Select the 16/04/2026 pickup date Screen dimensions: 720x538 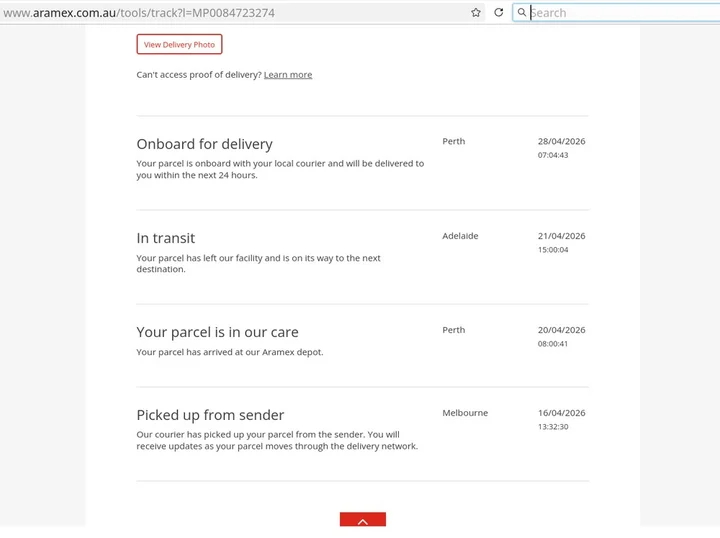click(x=562, y=413)
